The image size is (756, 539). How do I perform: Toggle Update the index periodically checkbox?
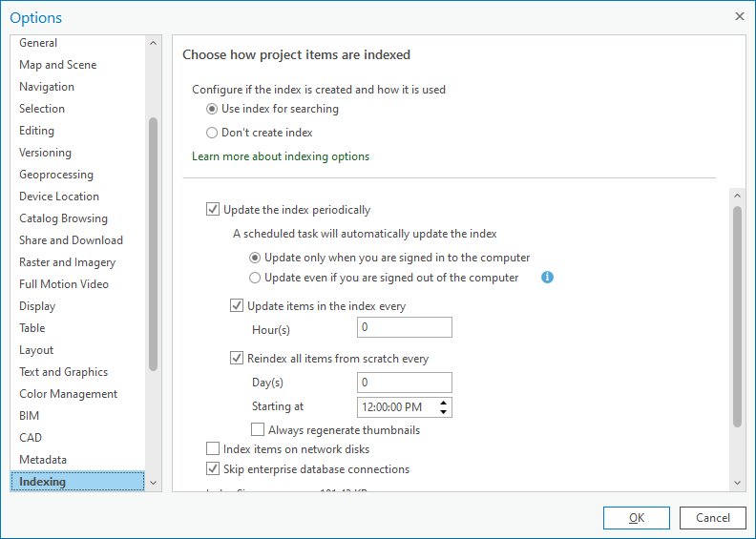pyautogui.click(x=213, y=210)
